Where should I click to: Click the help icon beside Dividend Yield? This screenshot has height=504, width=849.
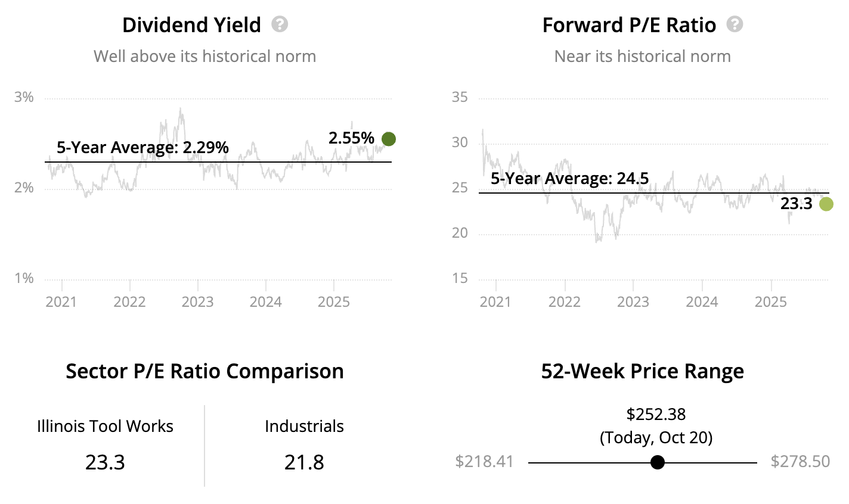280,24
